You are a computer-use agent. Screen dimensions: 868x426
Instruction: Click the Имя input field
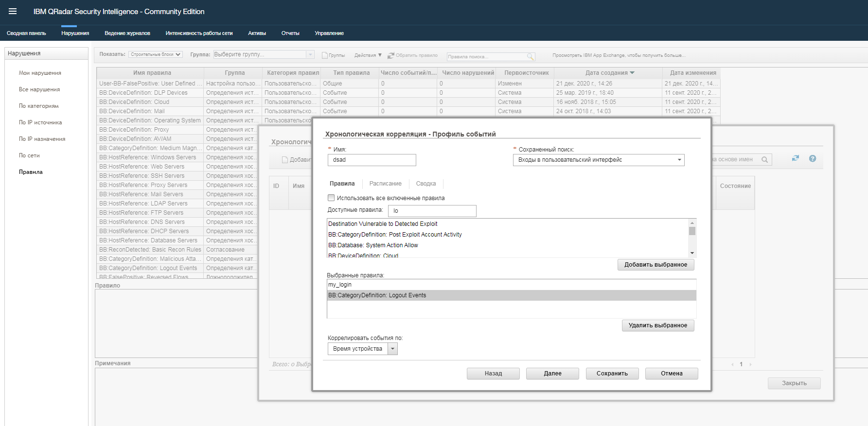coord(372,160)
